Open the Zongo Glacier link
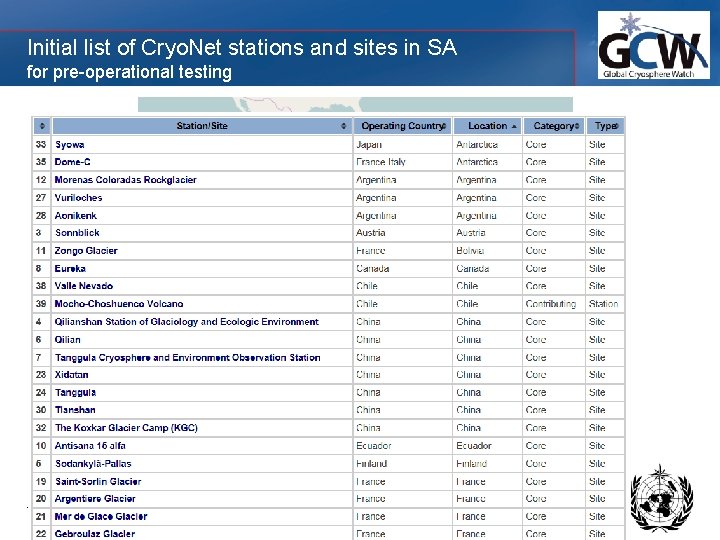The height and width of the screenshot is (540, 720). click(86, 251)
